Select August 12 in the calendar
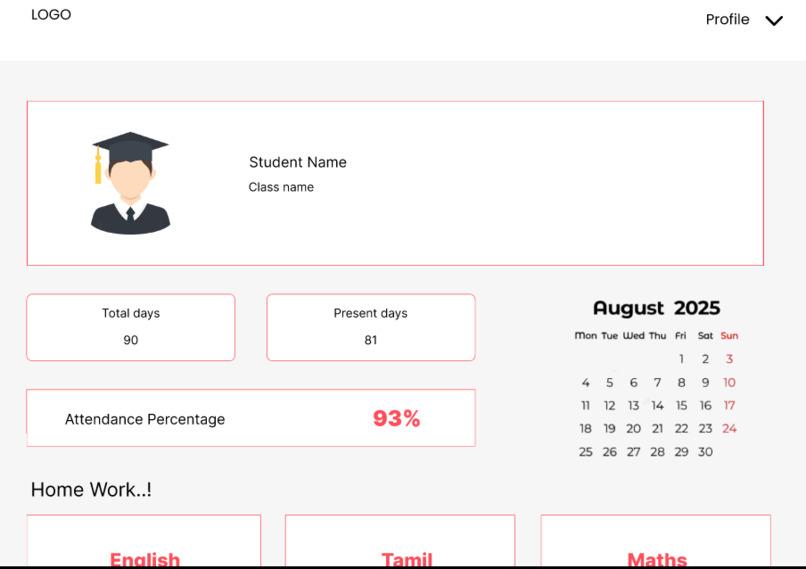 pyautogui.click(x=610, y=406)
